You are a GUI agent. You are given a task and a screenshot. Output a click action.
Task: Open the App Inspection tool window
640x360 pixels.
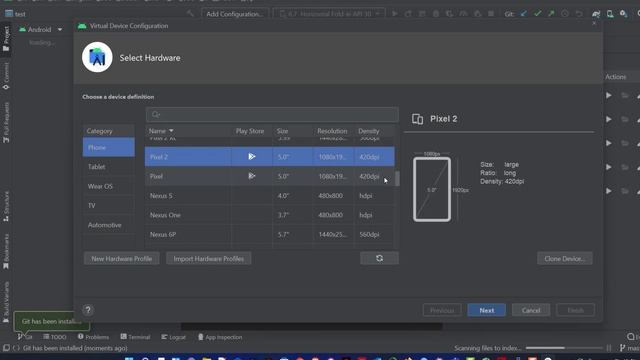click(x=220, y=337)
